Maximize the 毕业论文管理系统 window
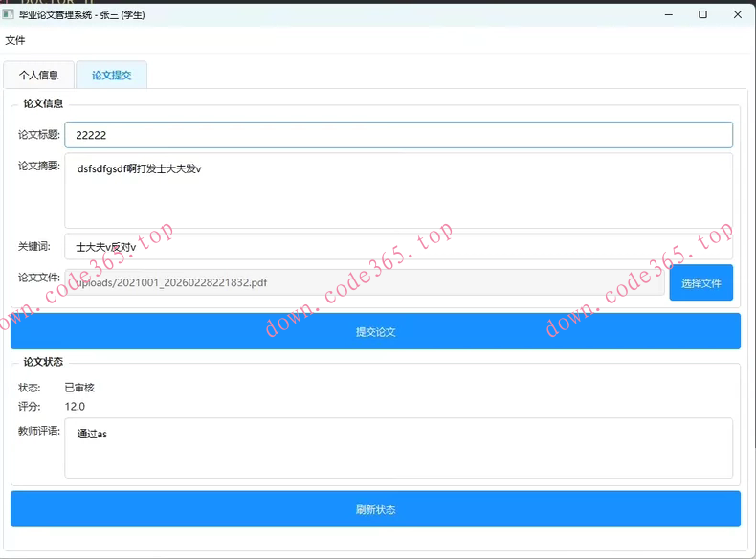The image size is (756, 559). pyautogui.click(x=703, y=15)
